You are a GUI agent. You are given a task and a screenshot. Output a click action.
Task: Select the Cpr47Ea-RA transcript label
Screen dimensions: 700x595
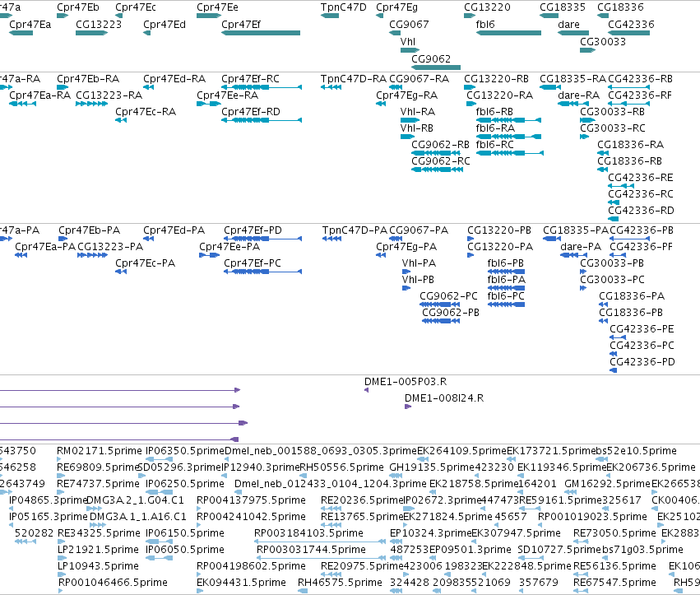39,95
